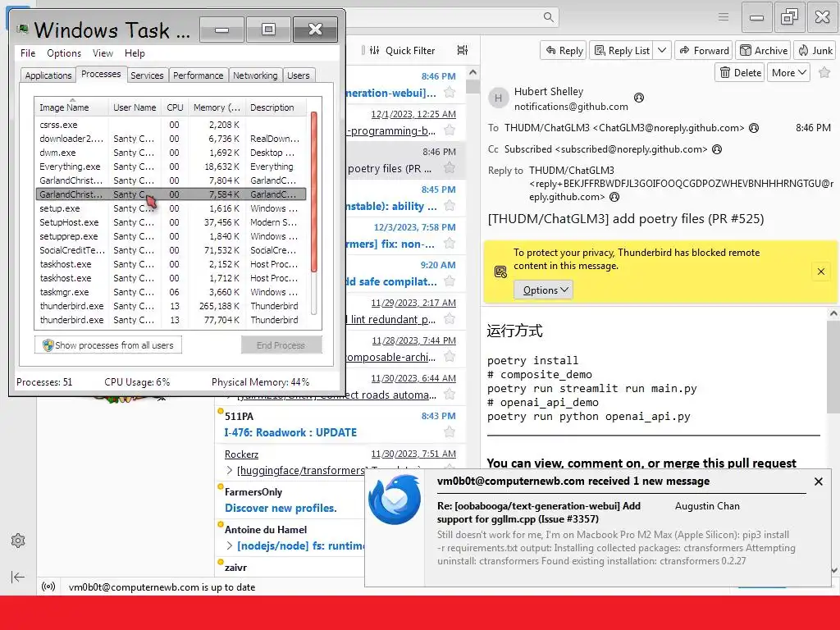Screen dimensions: 840x630
Task: Star the I-476 Roadwork UPDATE message
Action: coord(450,432)
